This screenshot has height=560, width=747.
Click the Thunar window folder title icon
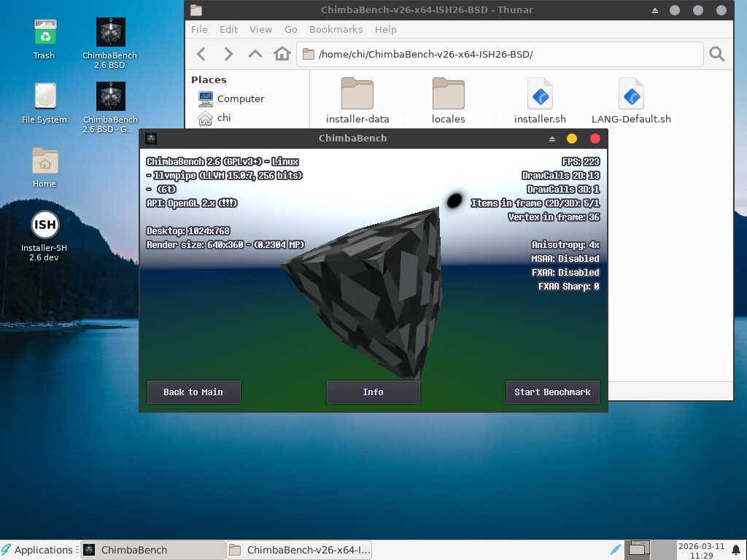[196, 10]
